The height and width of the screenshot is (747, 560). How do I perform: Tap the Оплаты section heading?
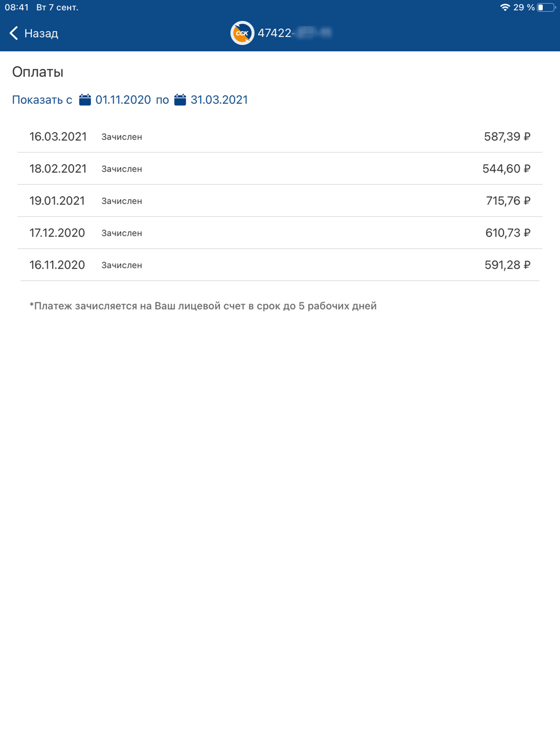pos(38,72)
